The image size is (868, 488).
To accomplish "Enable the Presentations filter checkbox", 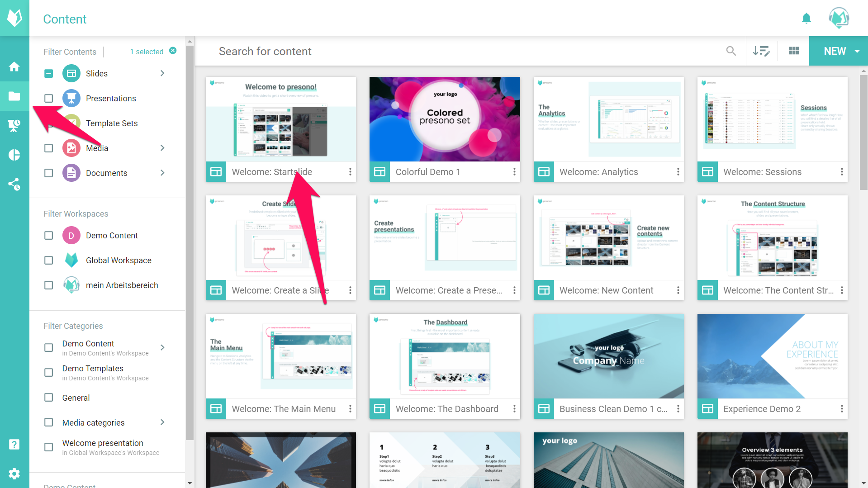I will point(49,99).
